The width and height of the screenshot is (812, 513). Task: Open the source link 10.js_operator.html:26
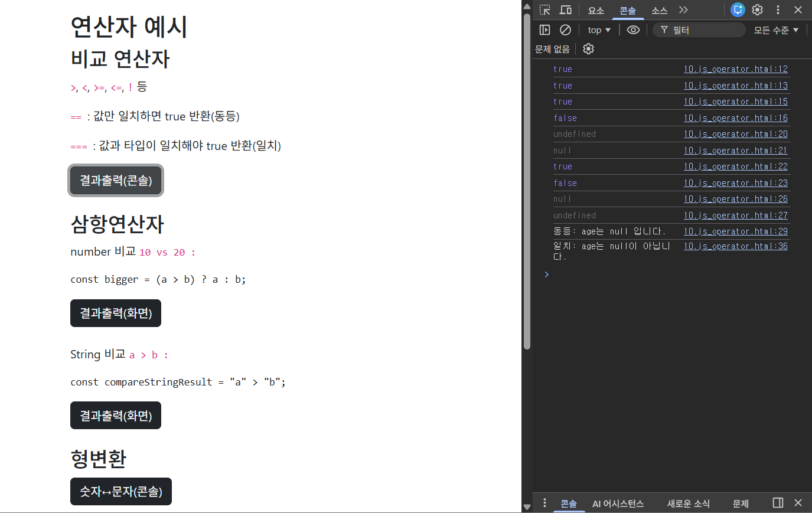pos(736,199)
